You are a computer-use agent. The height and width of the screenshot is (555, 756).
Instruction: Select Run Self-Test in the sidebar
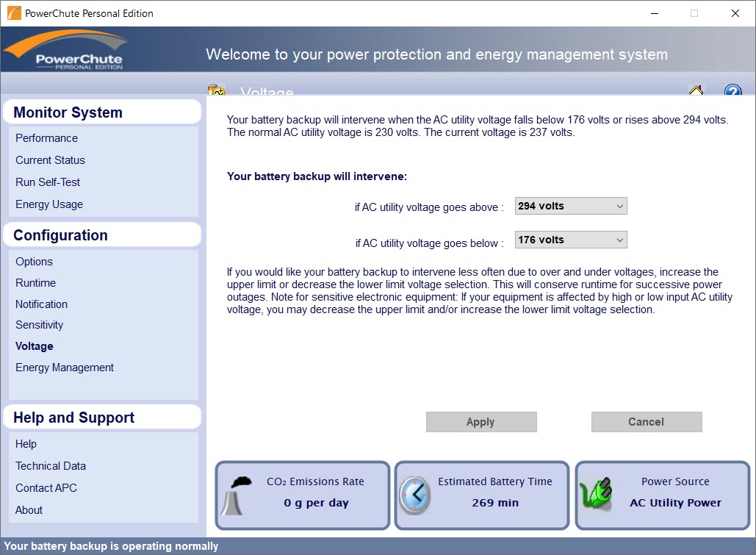pyautogui.click(x=48, y=182)
